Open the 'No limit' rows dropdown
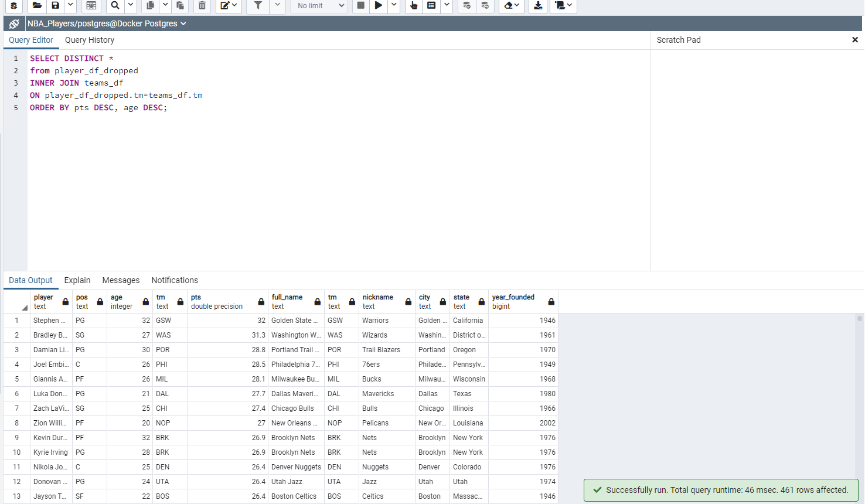Screen dimensions: 865x504 [x=318, y=6]
